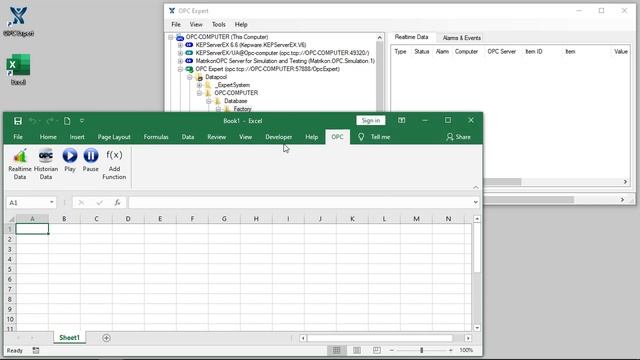Screen dimensions: 640x360
Task: Collapse the Datapool folder node
Action: (x=190, y=77)
